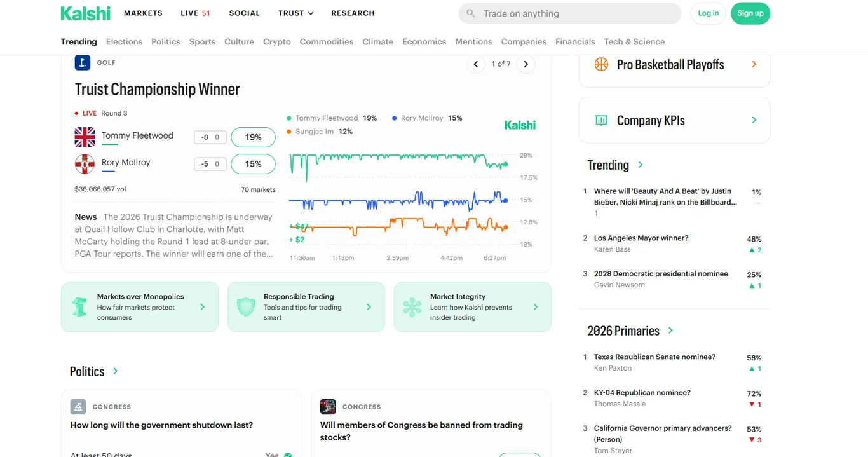Open the Politics section arrow
This screenshot has height=457, width=868.
115,371
